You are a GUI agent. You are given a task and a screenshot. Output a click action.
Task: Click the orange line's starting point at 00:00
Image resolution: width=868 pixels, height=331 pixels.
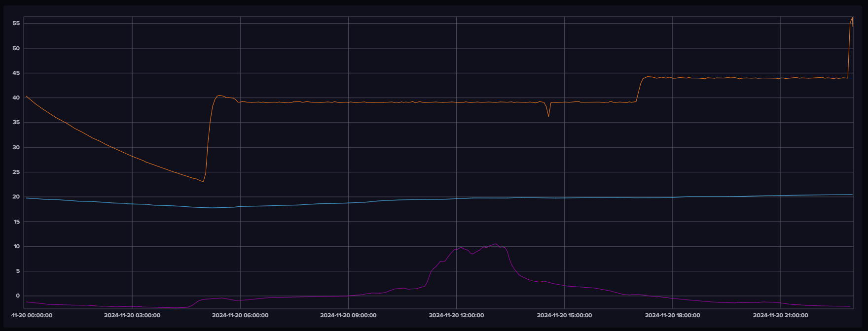click(x=26, y=96)
